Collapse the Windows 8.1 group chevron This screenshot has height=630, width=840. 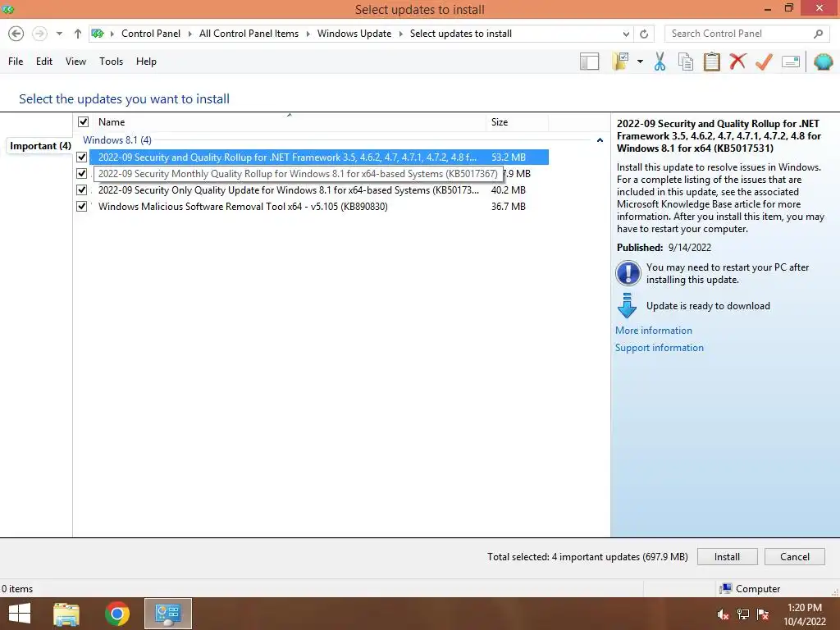[x=600, y=140]
